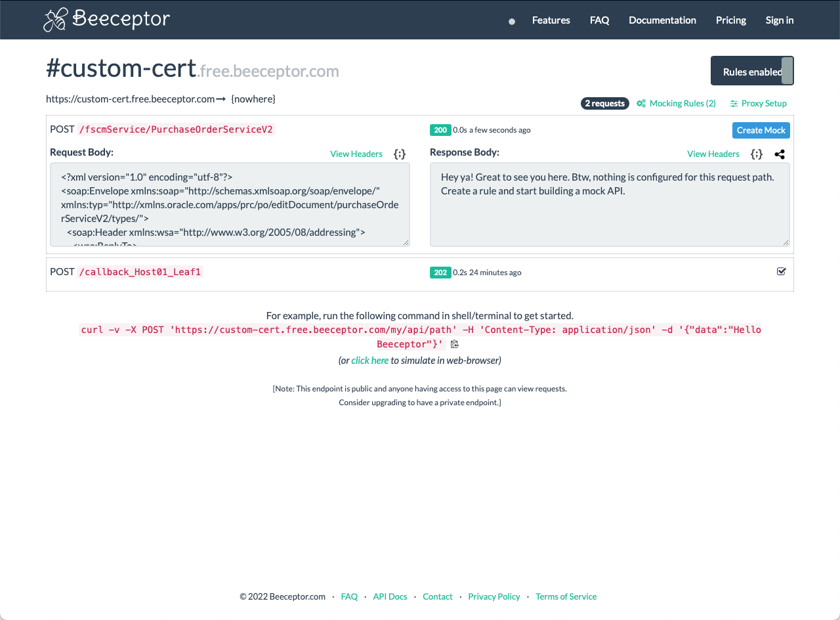
Task: Click the sliders icon next to Proxy Setup
Action: (734, 103)
